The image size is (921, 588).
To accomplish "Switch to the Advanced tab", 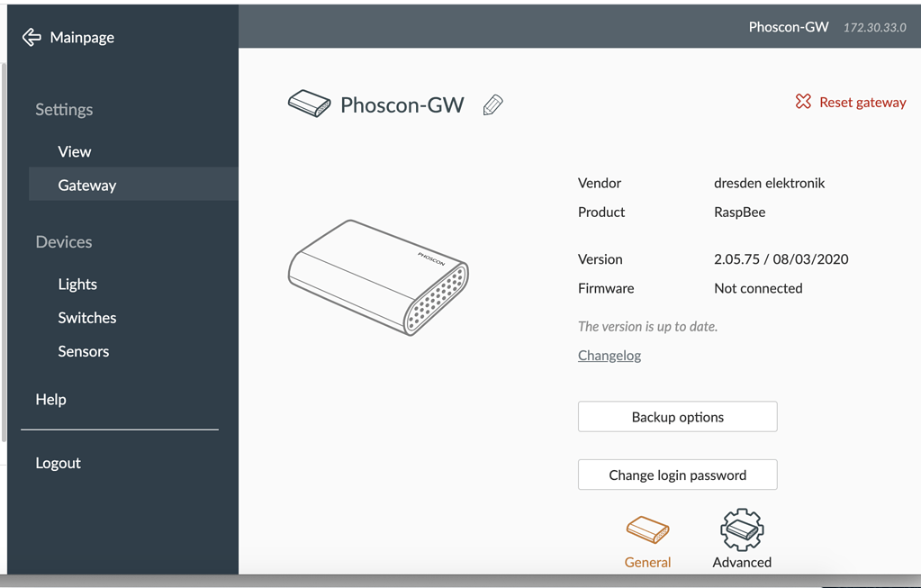I will (x=741, y=540).
